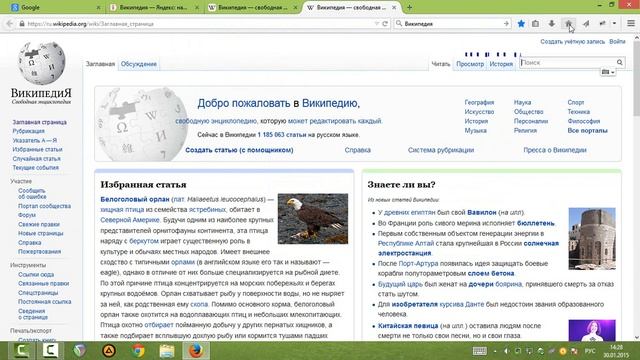Open the Firefox hamburger menu
640x360 pixels.
631,24
